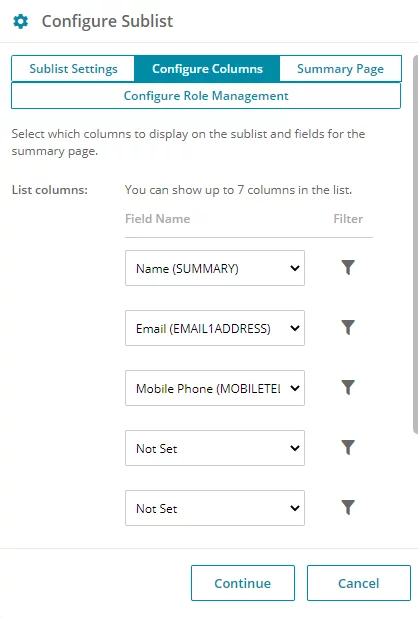Open the Email (EMAIL1ADDRESS) field dropdown
This screenshot has height=617, width=418.
215,328
